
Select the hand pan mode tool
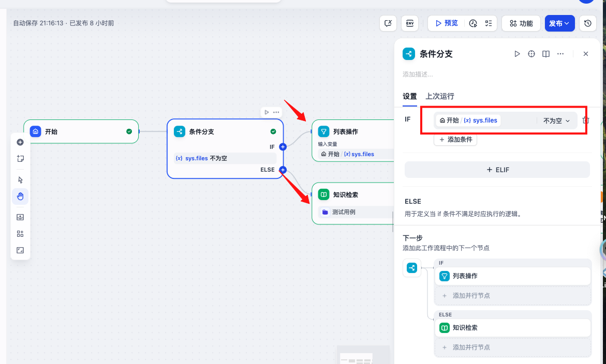(x=20, y=196)
